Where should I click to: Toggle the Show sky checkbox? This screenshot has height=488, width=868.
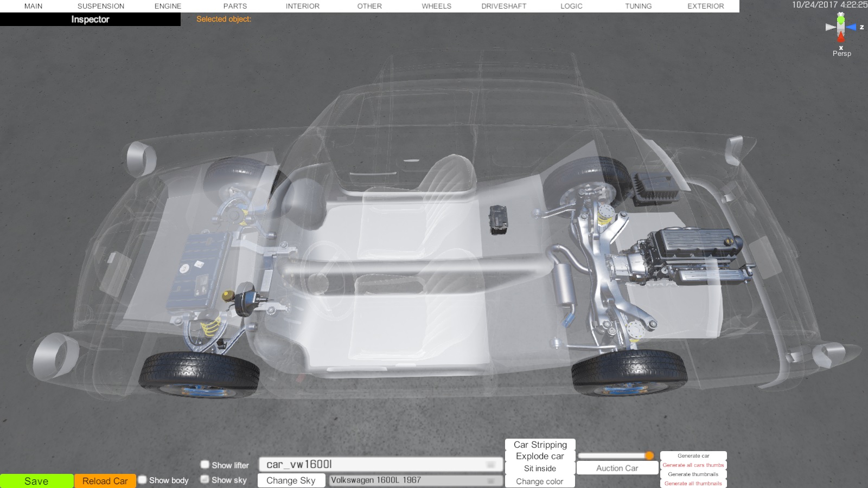coord(205,479)
